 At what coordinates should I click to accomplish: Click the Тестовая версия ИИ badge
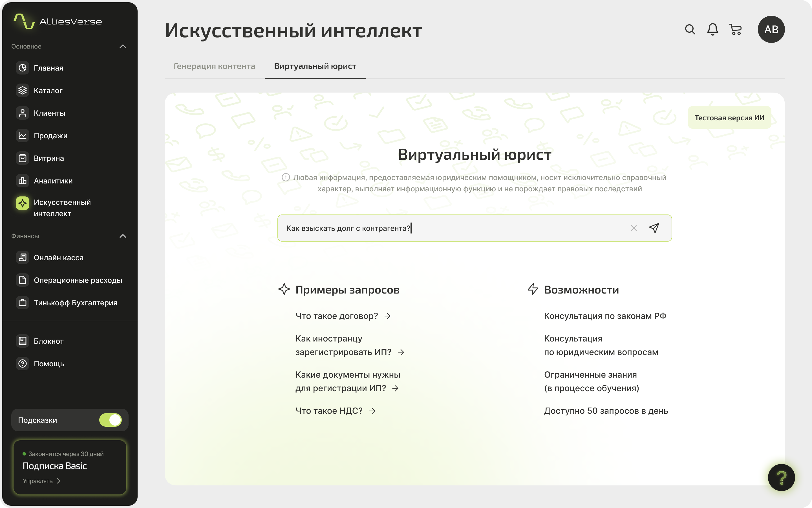click(729, 118)
